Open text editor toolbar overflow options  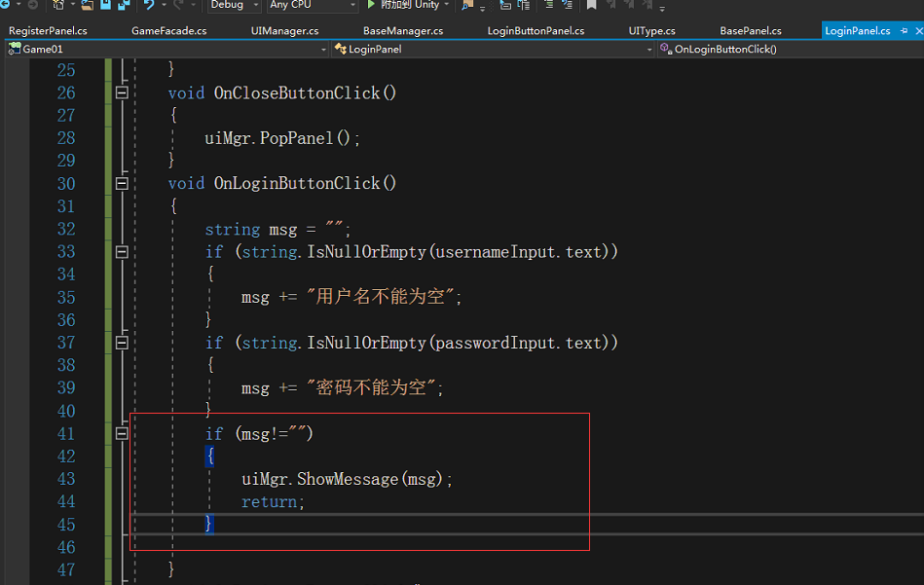click(x=662, y=7)
